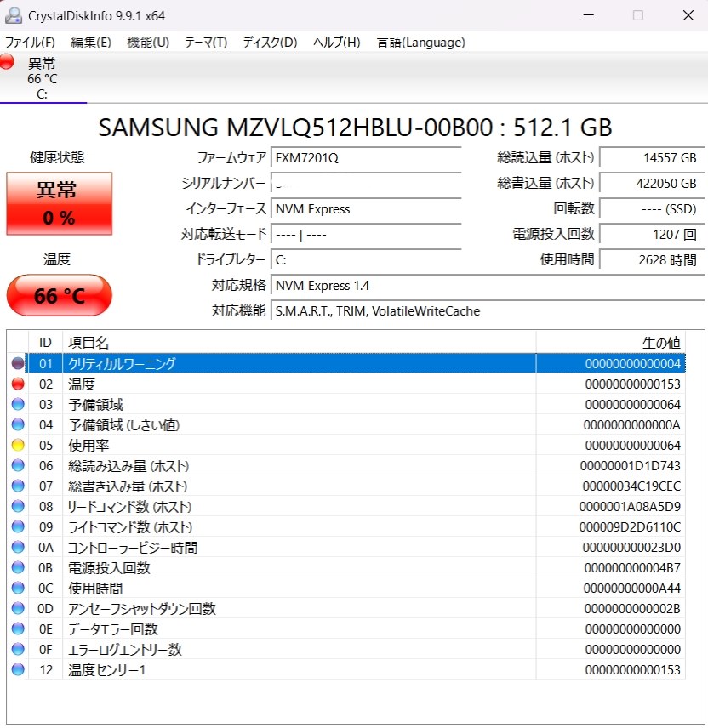
Task: Select the クリティカルワーニング row name
Action: coord(122,363)
